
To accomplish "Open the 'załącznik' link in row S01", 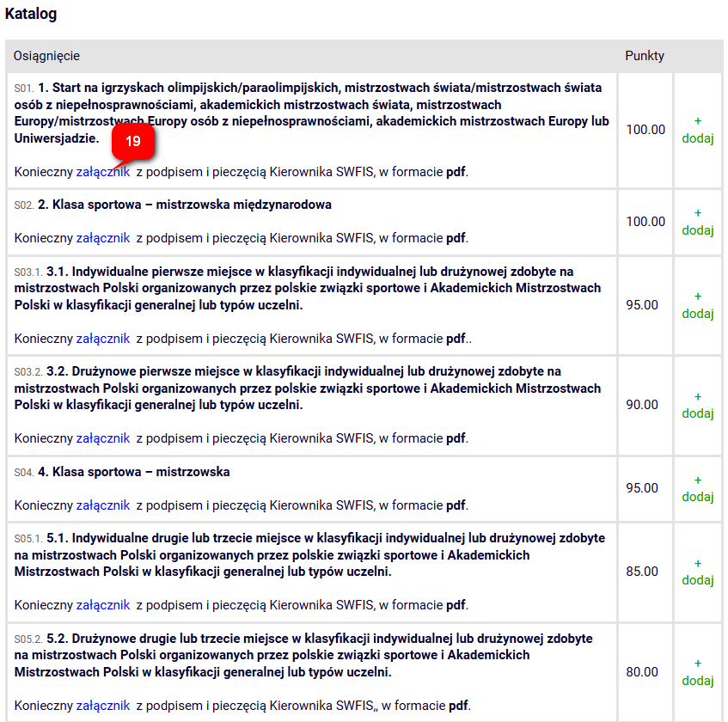I will tap(103, 172).
